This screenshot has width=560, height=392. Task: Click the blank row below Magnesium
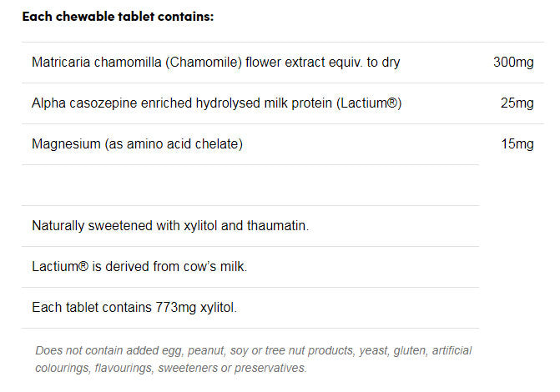click(x=250, y=185)
